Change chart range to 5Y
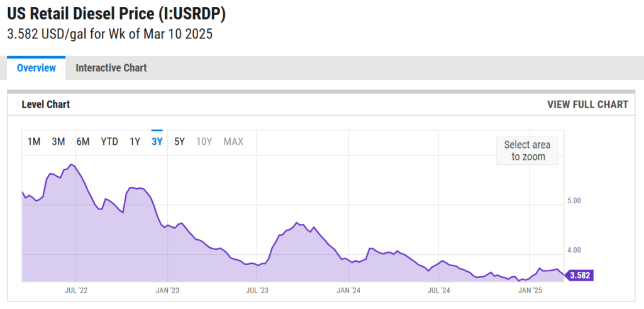 [179, 142]
